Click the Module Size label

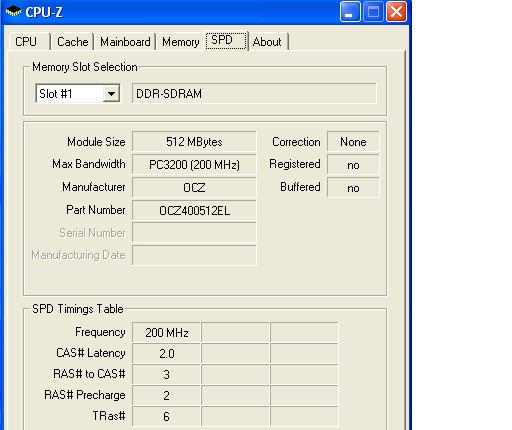[x=96, y=142]
